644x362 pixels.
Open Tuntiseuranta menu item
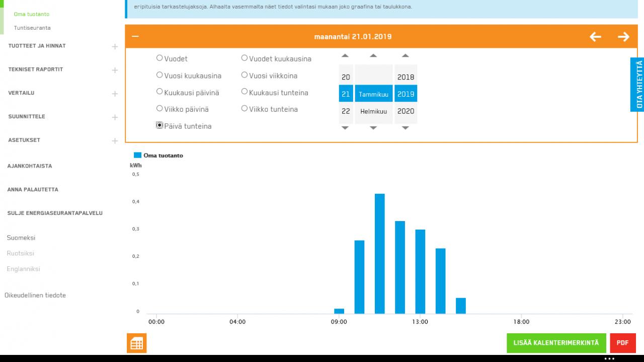pos(32,28)
